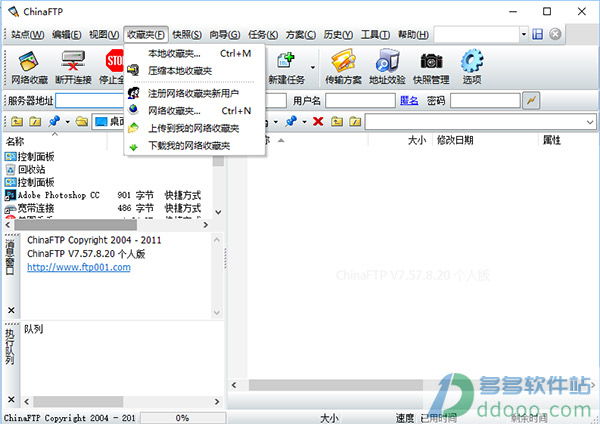Choose 网络收藏夹... menu entry
The width and height of the screenshot is (600, 424).
click(x=194, y=111)
